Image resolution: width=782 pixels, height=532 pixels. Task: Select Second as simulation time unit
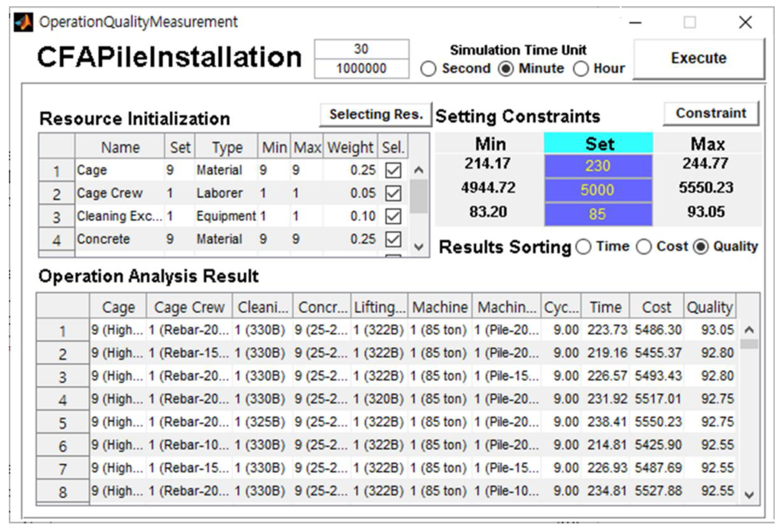click(428, 69)
